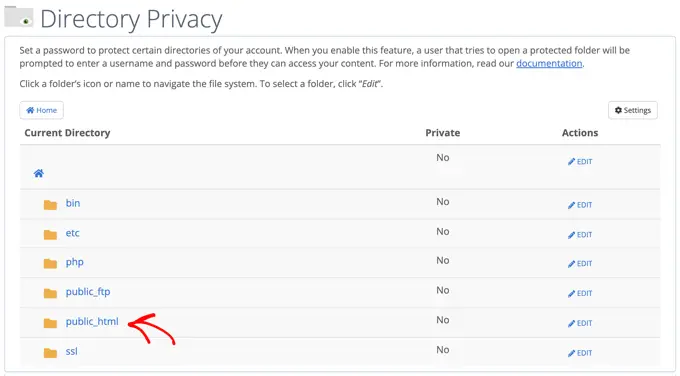This screenshot has width=680, height=376.
Task: Edit privacy for the ssl folder
Action: [580, 353]
